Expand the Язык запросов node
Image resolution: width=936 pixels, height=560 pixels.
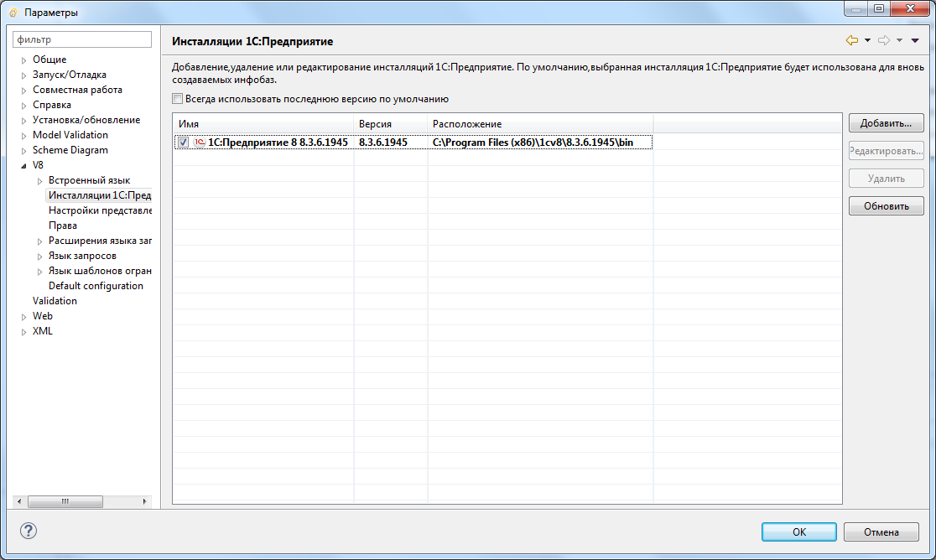pyautogui.click(x=40, y=257)
